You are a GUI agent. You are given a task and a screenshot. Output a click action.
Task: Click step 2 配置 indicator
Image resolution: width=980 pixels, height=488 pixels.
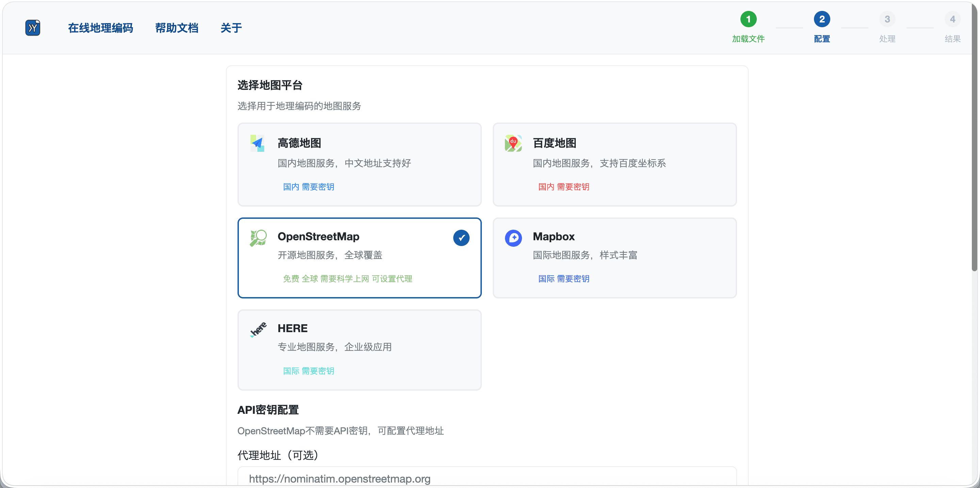[822, 19]
